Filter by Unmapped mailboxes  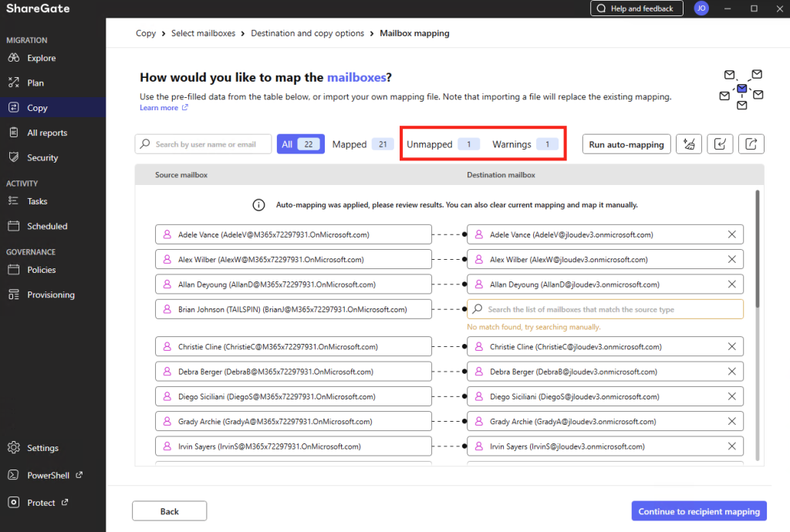click(442, 144)
